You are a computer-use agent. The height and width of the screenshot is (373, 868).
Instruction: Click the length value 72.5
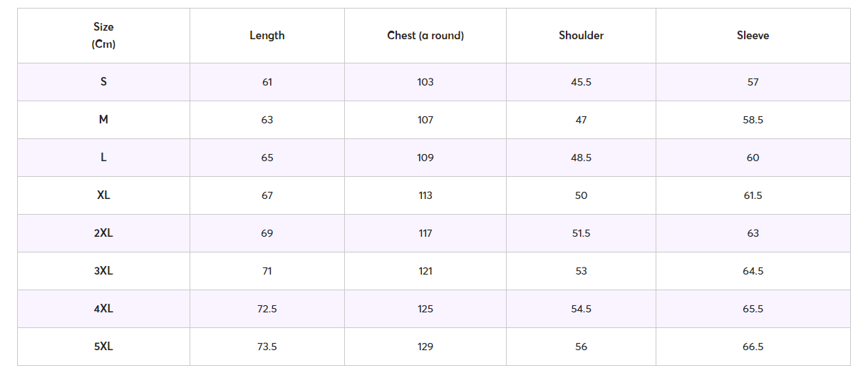click(x=267, y=309)
